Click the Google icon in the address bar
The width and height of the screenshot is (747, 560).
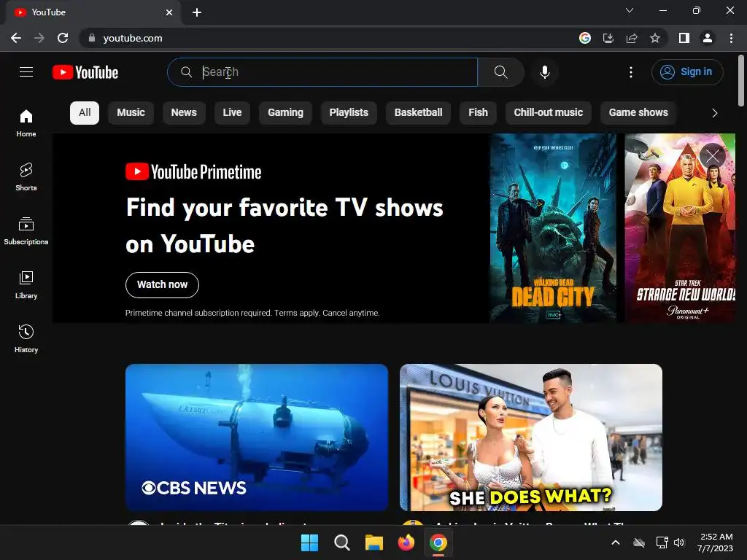[x=585, y=38]
